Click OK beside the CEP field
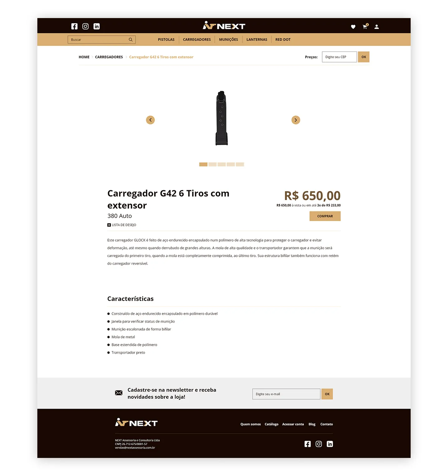The width and height of the screenshot is (448, 476). coord(364,57)
